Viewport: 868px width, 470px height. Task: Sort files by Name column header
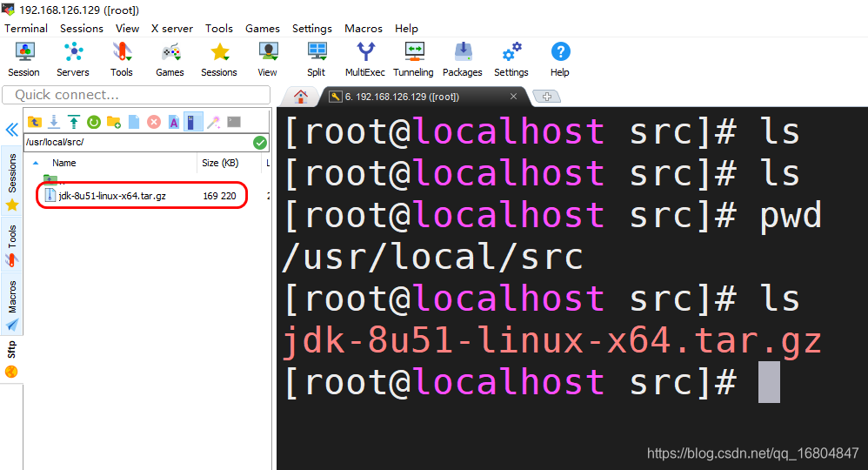tap(64, 163)
